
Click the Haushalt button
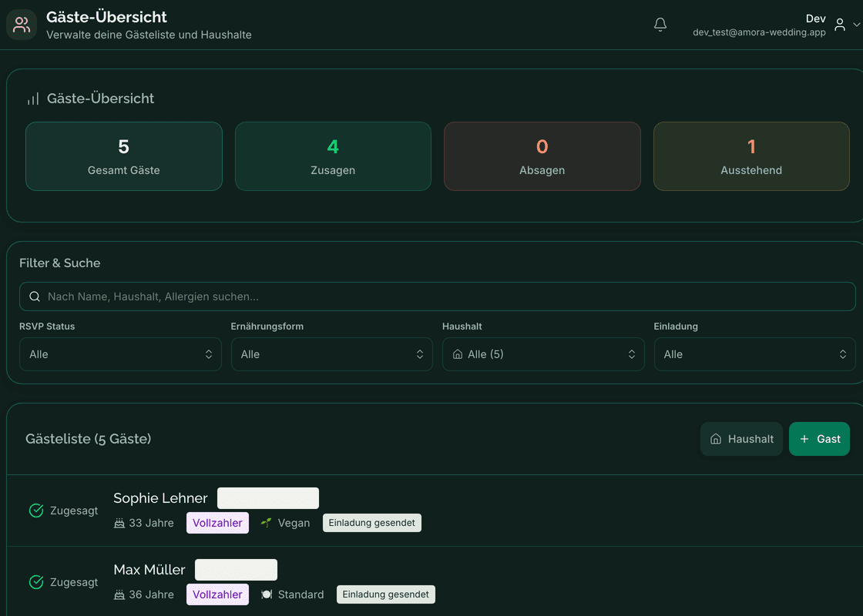[741, 439]
